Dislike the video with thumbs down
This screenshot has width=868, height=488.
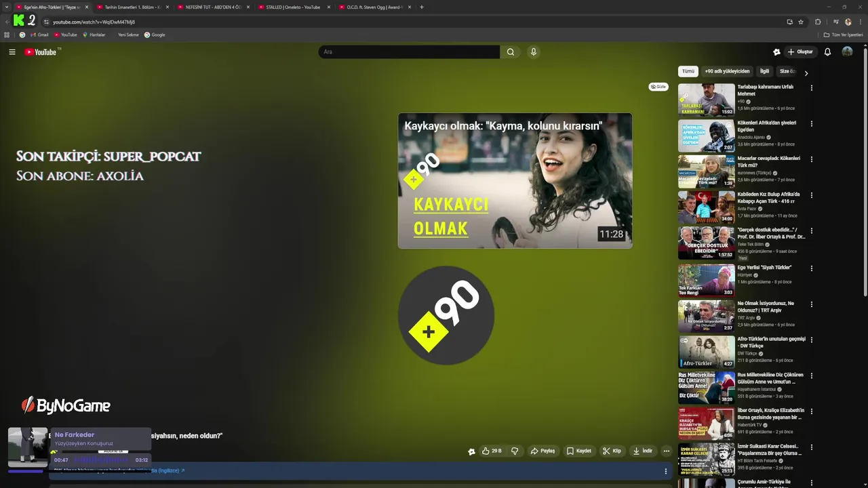coord(515,451)
